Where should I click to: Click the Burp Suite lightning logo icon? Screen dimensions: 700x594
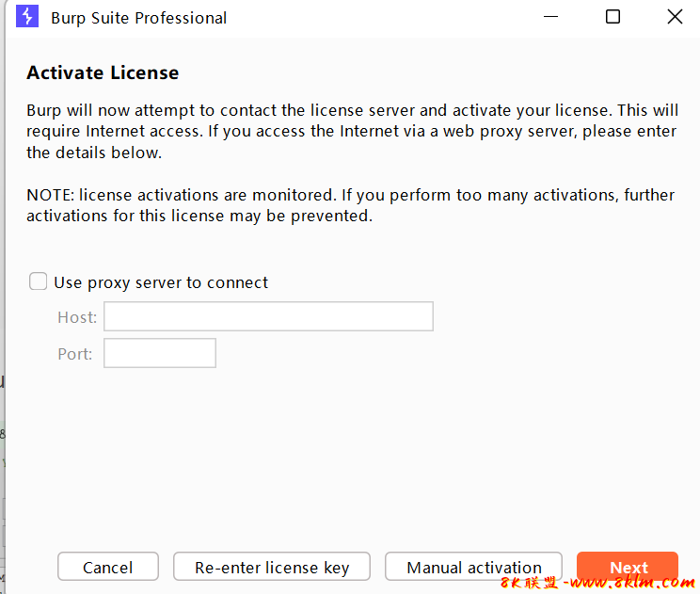(x=27, y=17)
